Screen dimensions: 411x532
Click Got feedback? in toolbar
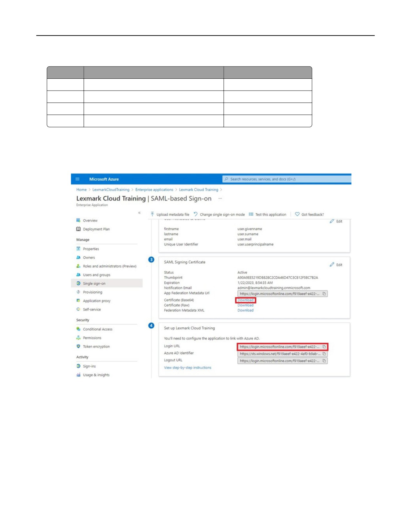pyautogui.click(x=309, y=214)
